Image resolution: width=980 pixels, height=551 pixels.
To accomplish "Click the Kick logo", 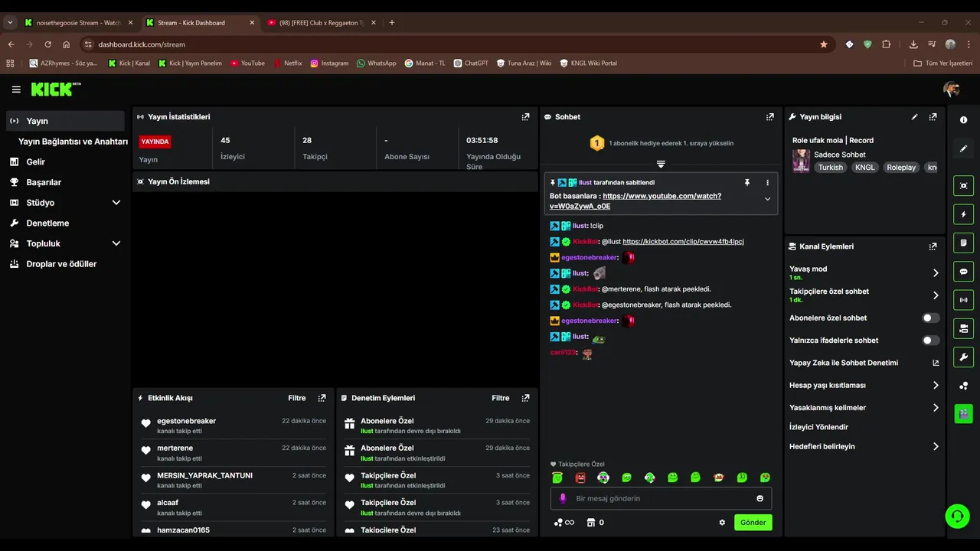I will tap(56, 90).
